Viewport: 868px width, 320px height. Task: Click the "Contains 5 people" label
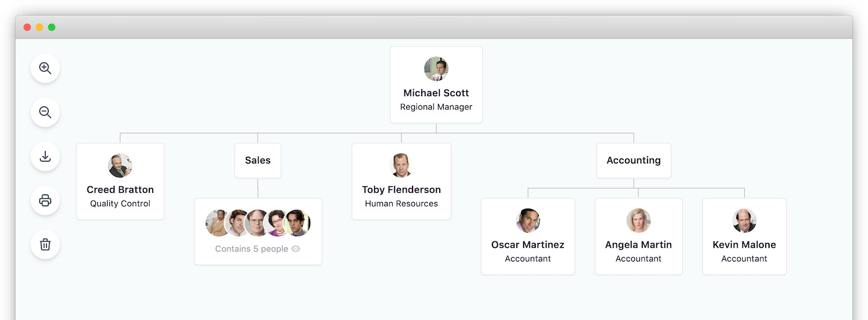tap(251, 249)
